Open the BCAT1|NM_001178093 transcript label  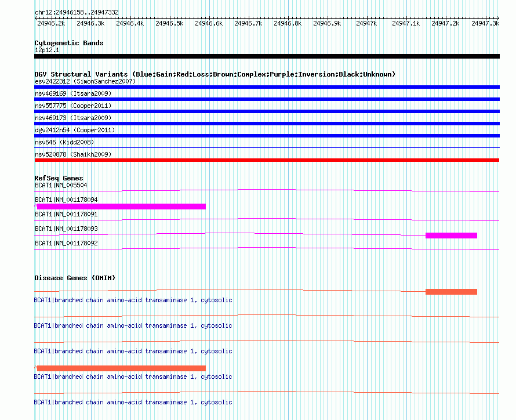coord(66,229)
